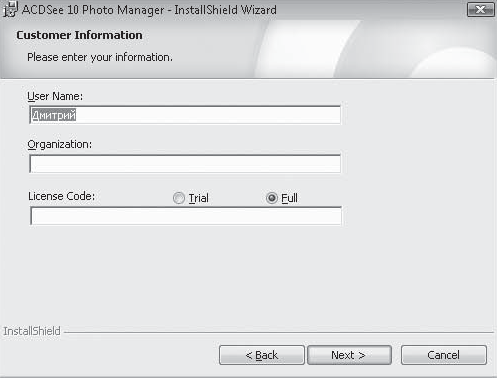The width and height of the screenshot is (497, 378).
Task: Go back with the Back button
Action: (262, 355)
